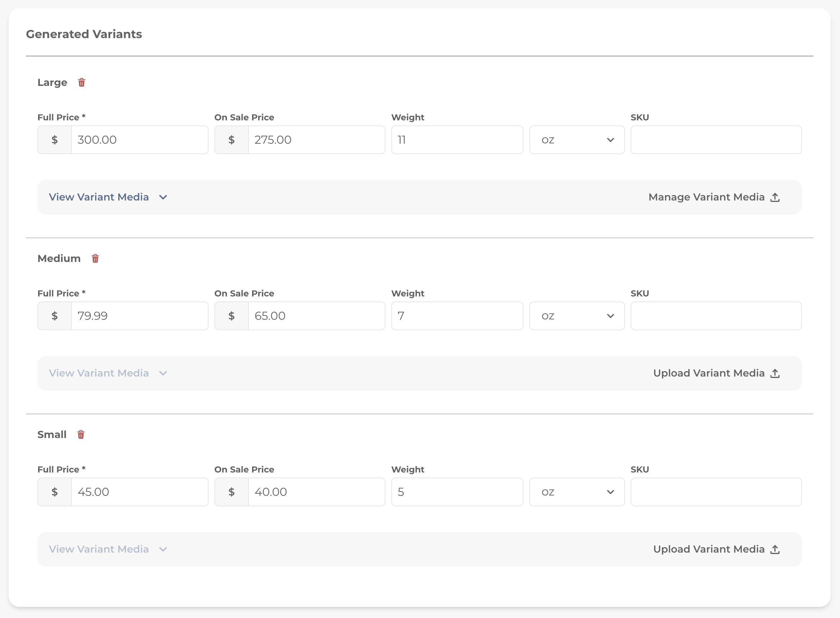Focus the Large Full Price field showing 300.00
This screenshot has width=840, height=618.
point(140,140)
